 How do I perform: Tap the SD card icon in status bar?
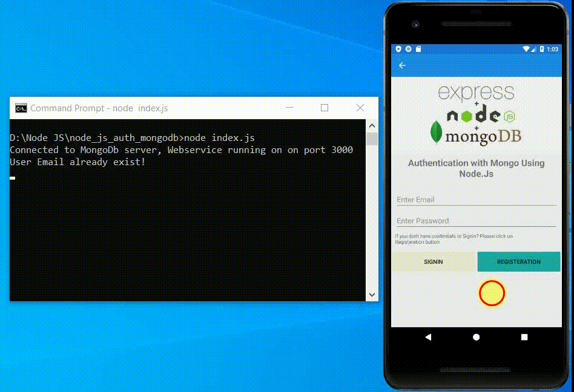(x=418, y=49)
